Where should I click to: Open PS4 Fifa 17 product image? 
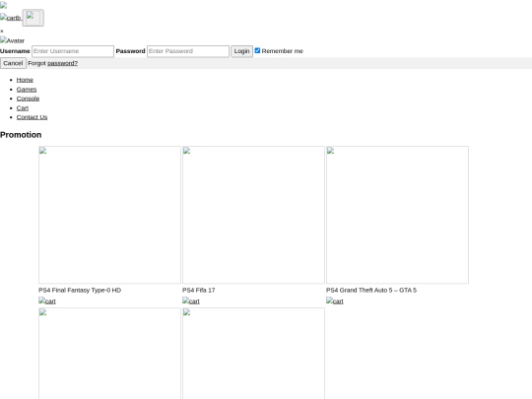click(253, 215)
